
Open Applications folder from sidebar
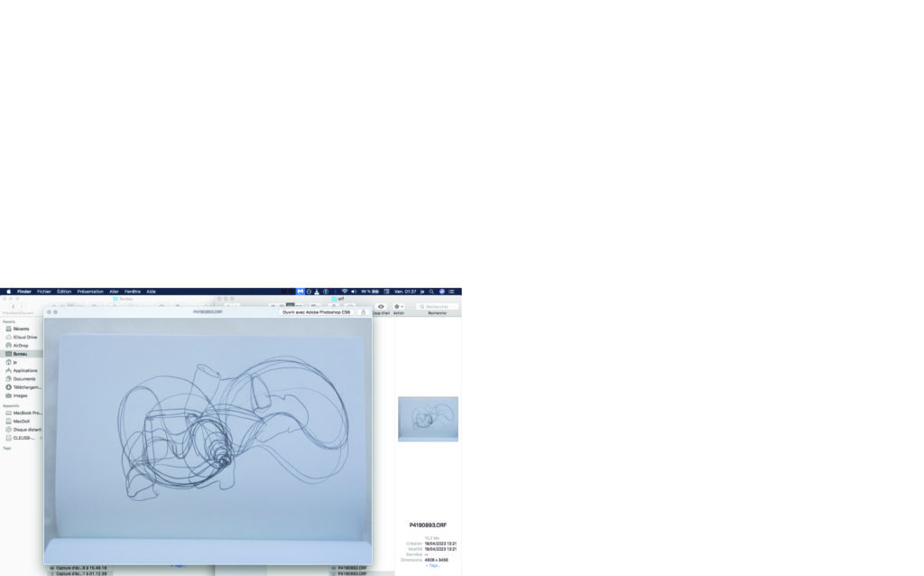pyautogui.click(x=24, y=370)
